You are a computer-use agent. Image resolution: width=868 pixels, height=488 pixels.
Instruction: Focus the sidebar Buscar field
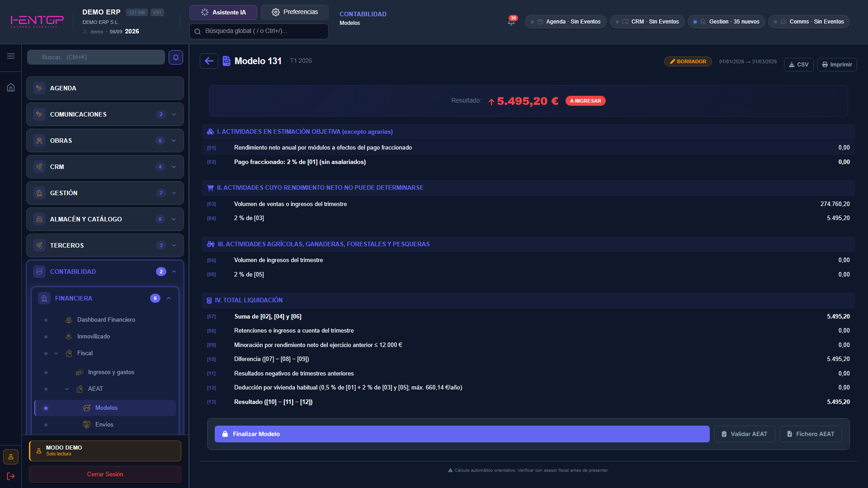pyautogui.click(x=96, y=57)
